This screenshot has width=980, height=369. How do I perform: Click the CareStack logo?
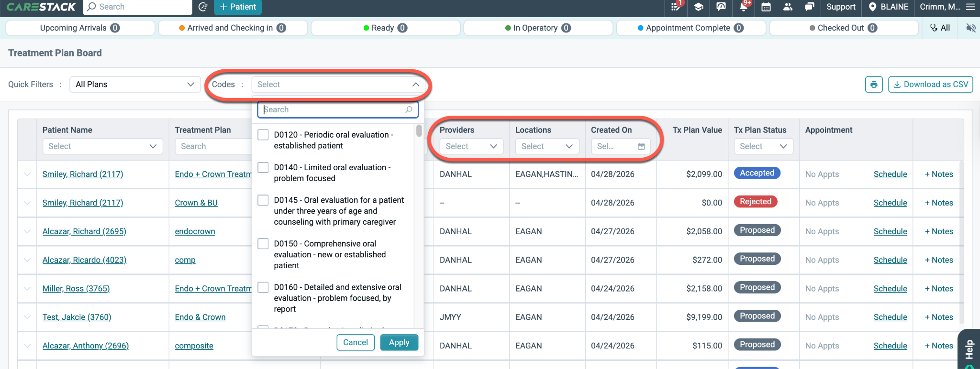(41, 7)
